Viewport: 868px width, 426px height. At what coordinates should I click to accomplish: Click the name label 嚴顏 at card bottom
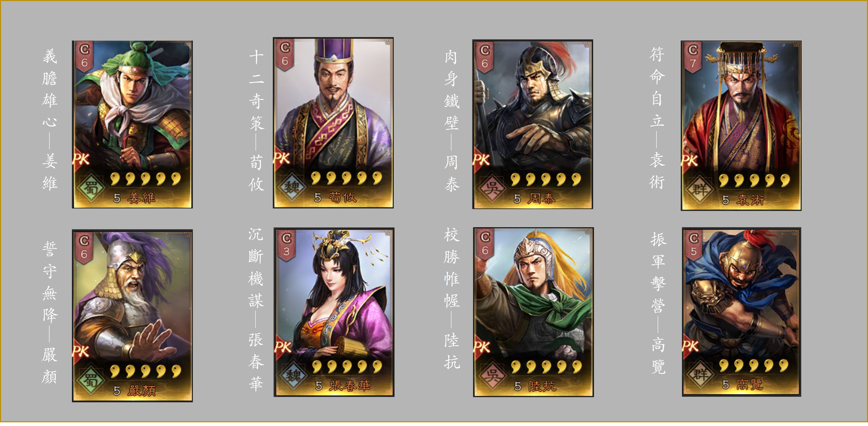point(142,390)
